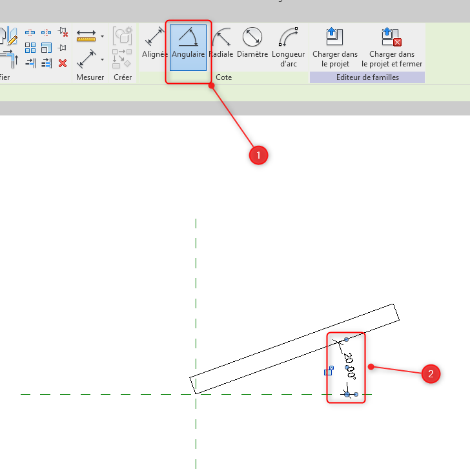Click the pin icon in Modify panel
The height and width of the screenshot is (476, 470).
point(63,48)
